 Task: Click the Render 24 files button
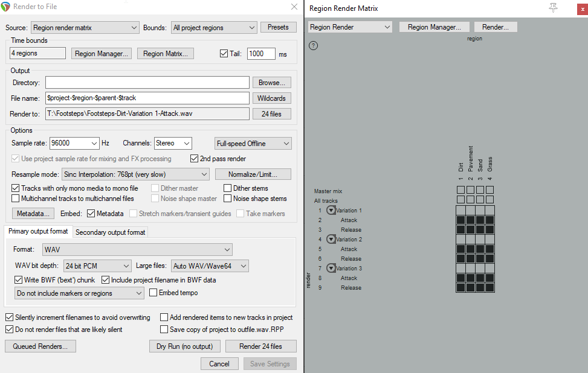click(x=260, y=346)
